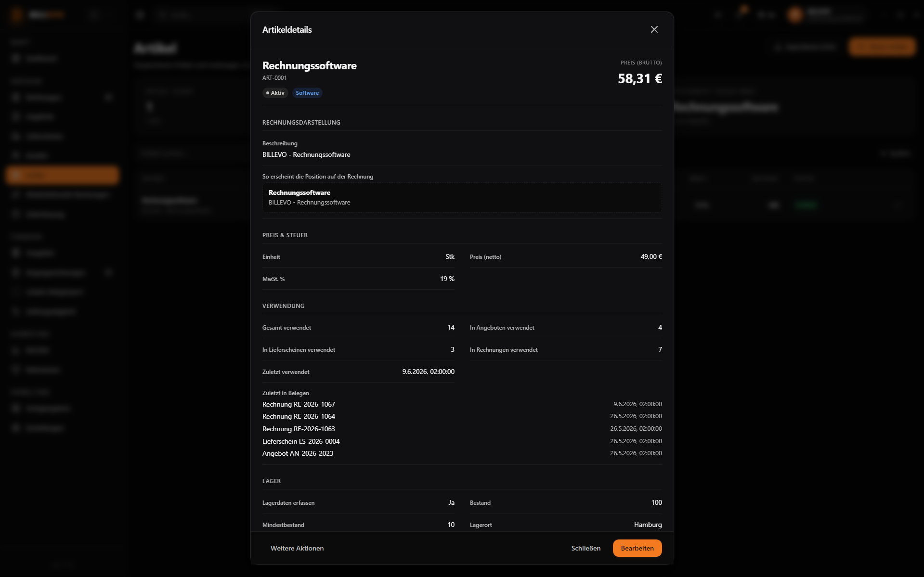The width and height of the screenshot is (924, 577).
Task: Click the LAGER section header
Action: (272, 481)
